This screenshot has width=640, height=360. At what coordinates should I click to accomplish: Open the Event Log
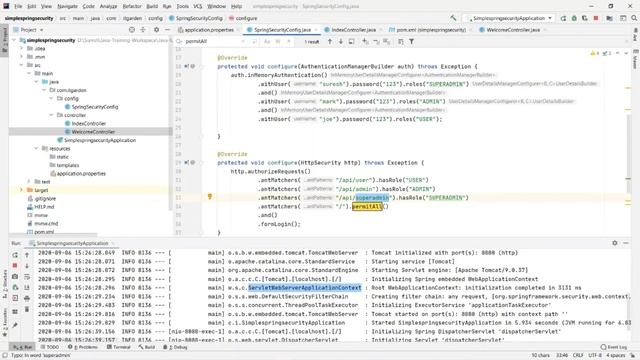coord(614,347)
